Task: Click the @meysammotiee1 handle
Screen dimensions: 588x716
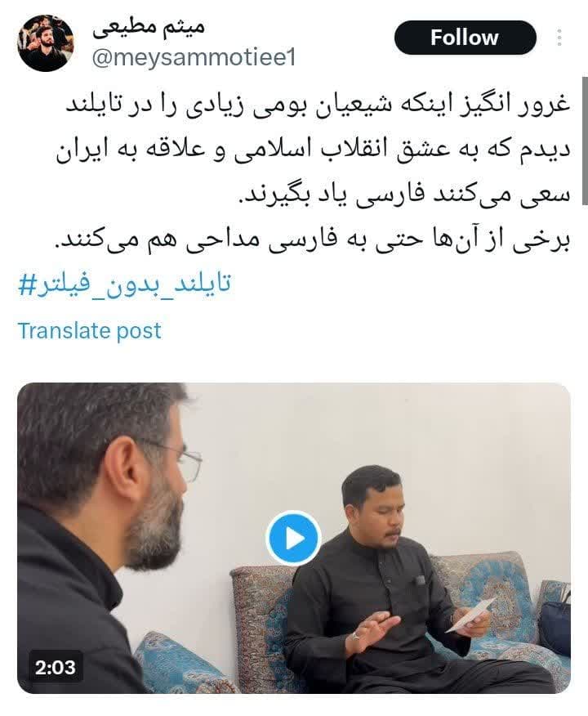Action: click(x=194, y=58)
